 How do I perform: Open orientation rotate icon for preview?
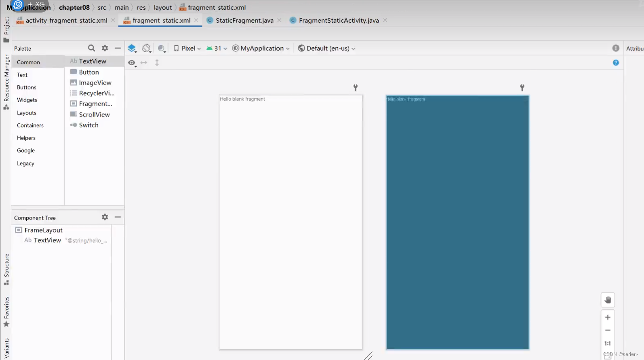click(x=147, y=49)
